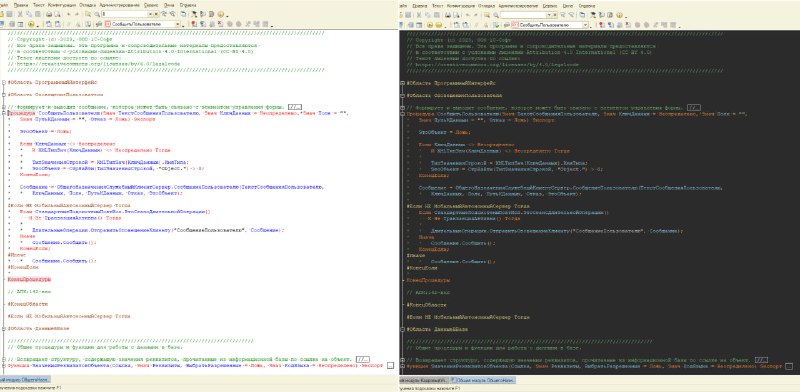
Task: Open procedure list СообщитьПользователю in dark-theme window
Action: 585,24
